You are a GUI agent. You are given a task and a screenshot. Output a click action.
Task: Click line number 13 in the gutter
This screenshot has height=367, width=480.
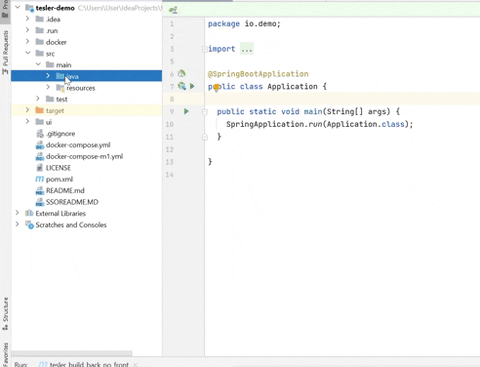[170, 162]
